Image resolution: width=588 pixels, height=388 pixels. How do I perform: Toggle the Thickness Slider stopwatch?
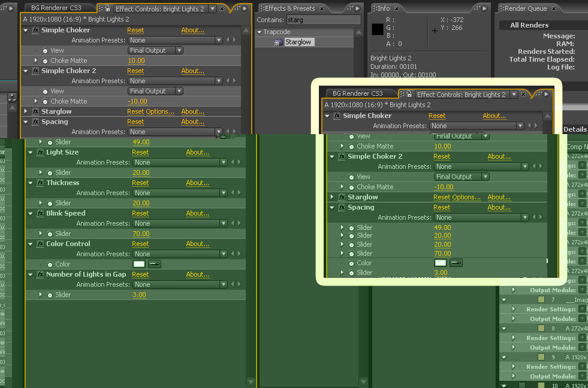pyautogui.click(x=50, y=204)
